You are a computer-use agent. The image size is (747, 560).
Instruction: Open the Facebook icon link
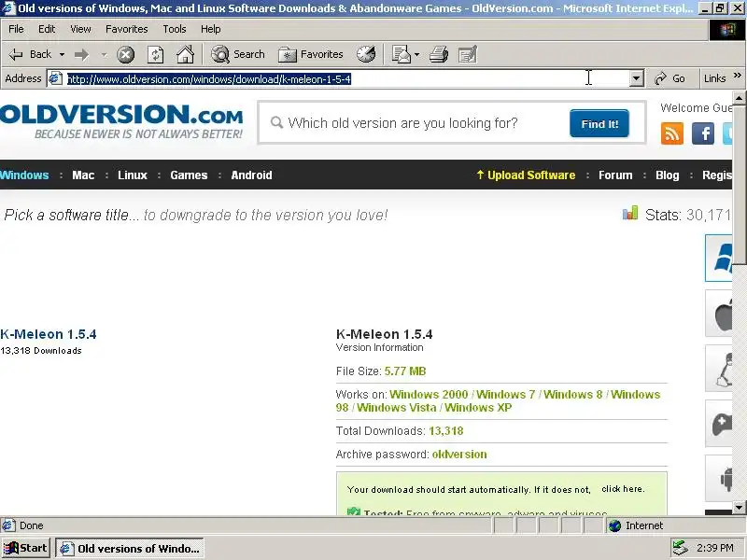pos(703,133)
